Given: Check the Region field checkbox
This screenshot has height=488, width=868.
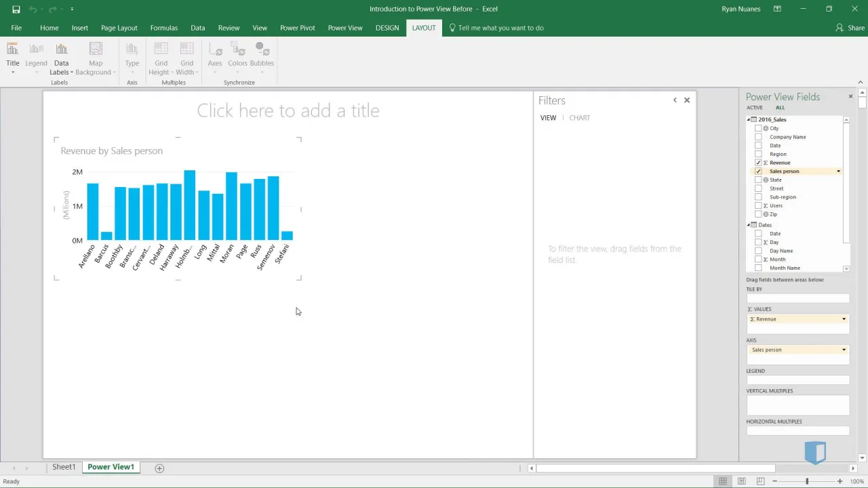Looking at the screenshot, I should pyautogui.click(x=758, y=154).
